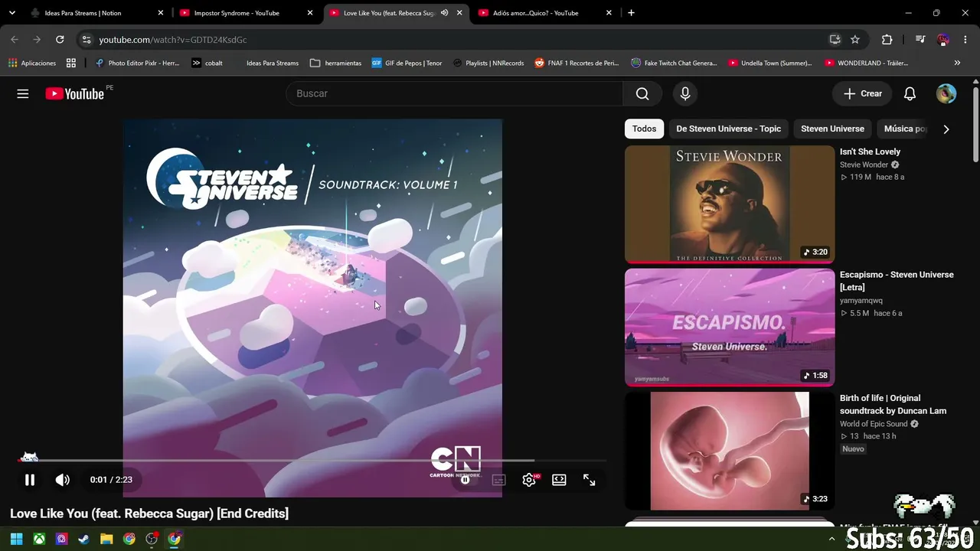Show more filter chips with right arrow
This screenshot has width=980, height=551.
(946, 129)
